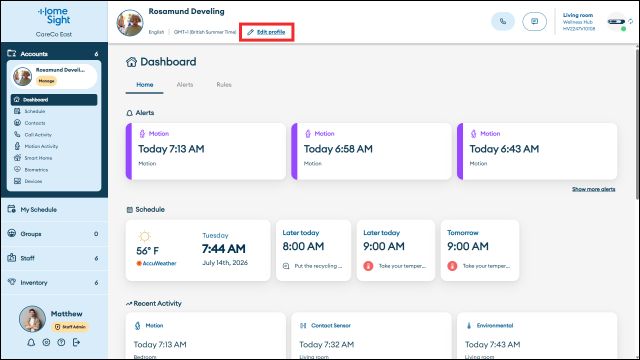The width and height of the screenshot is (640, 360).
Task: Click thermometer icon on Later today 9:00 card
Action: [x=368, y=266]
